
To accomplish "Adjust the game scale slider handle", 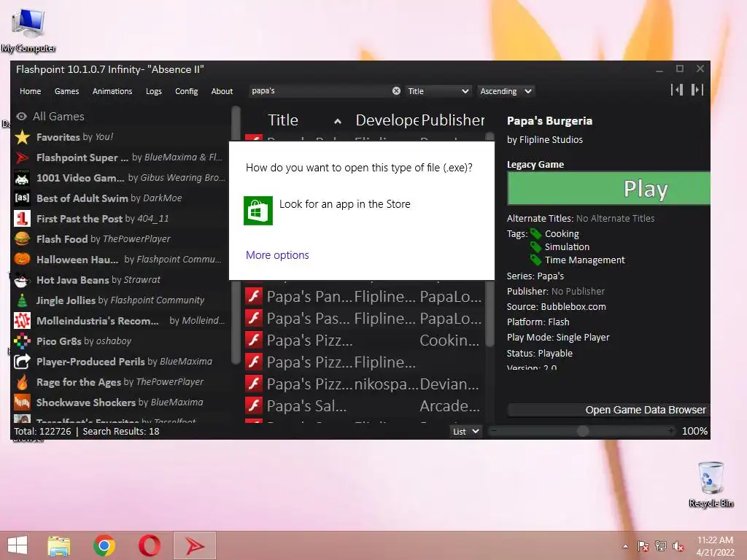I will (582, 431).
